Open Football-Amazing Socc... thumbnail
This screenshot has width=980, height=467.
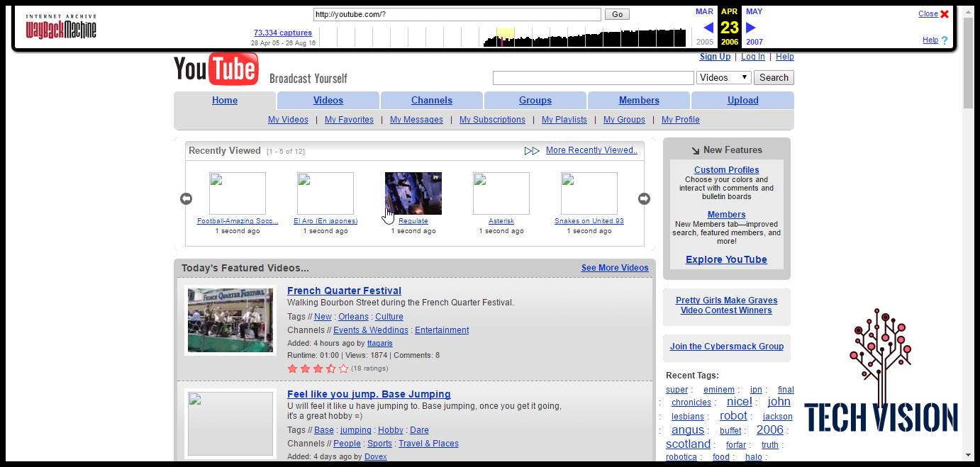coord(238,193)
